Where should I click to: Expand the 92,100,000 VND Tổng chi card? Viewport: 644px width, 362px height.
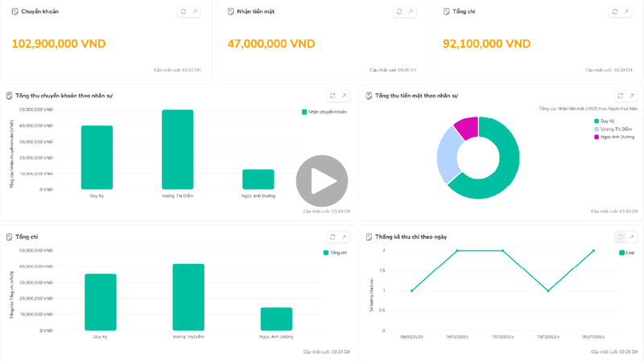pos(626,12)
